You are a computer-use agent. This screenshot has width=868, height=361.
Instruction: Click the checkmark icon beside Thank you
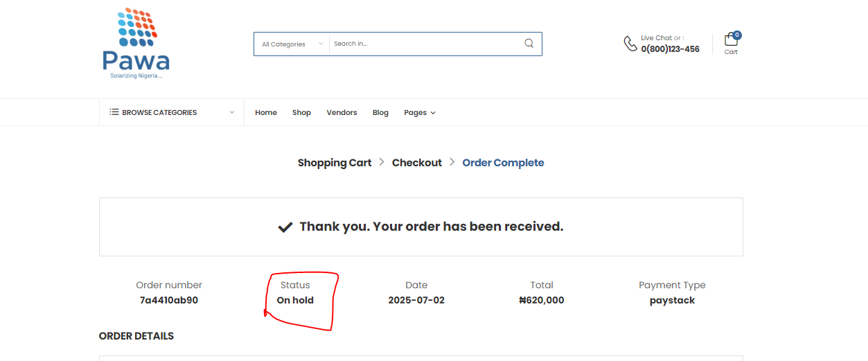285,227
